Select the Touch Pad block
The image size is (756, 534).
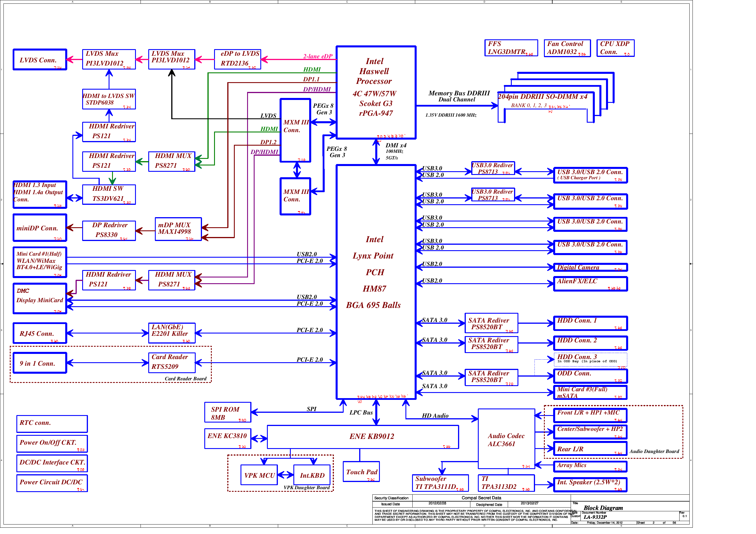(361, 471)
